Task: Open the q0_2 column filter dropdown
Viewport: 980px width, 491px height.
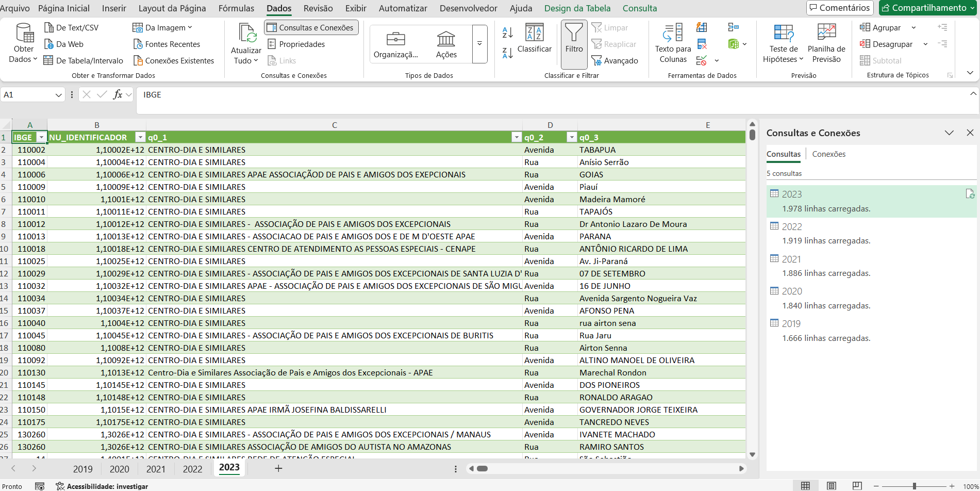Action: 571,137
